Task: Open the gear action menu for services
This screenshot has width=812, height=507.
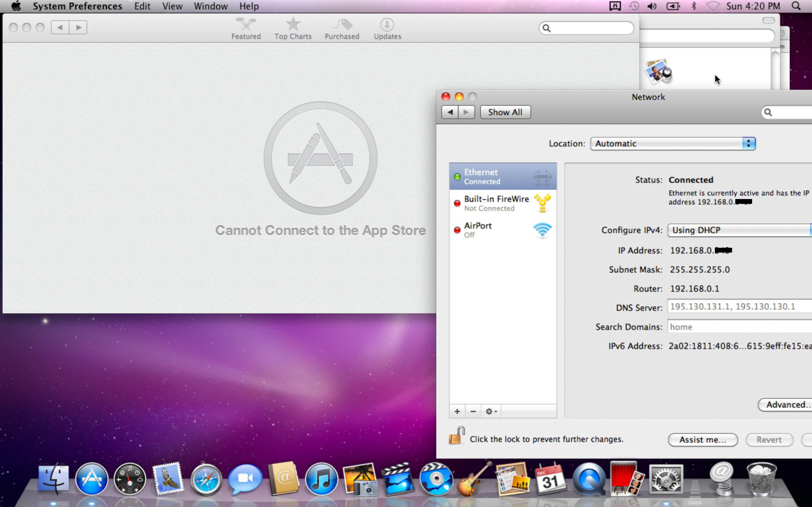Action: click(490, 411)
